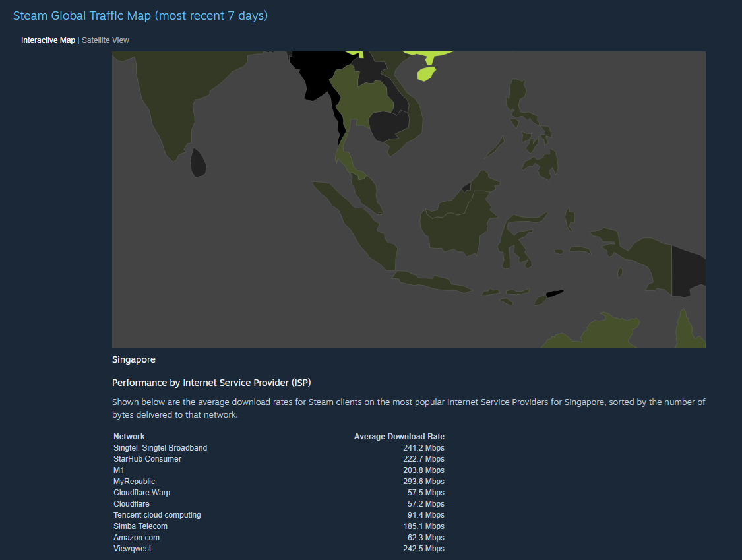Select Peninsular Malaysia on the map
742x560 pixels.
tap(367, 194)
